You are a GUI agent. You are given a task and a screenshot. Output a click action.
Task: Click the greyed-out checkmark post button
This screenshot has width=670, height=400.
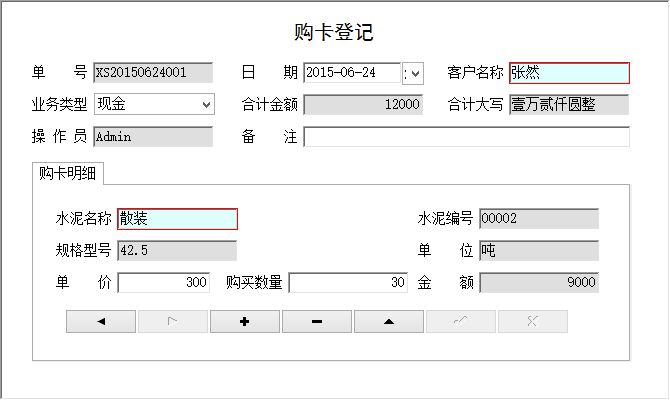[x=461, y=321]
